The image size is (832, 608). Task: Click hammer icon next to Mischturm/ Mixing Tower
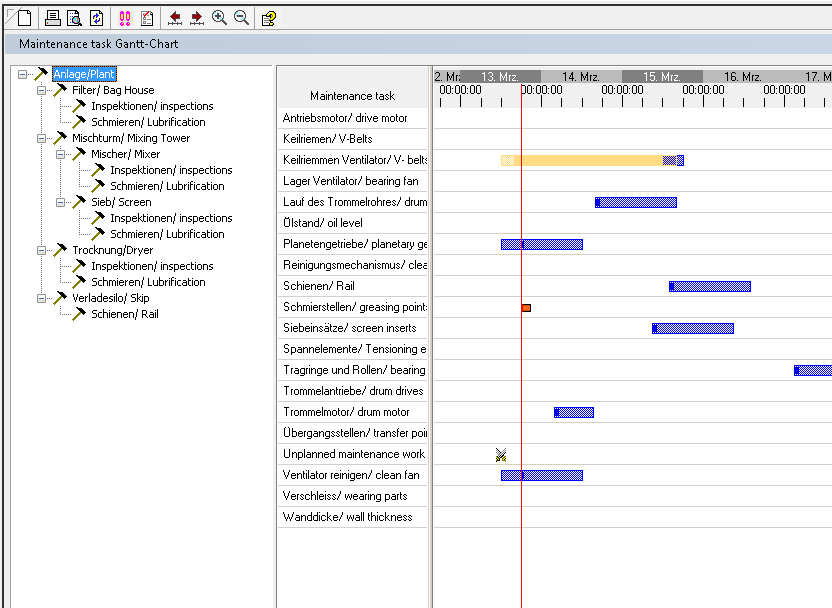60,138
